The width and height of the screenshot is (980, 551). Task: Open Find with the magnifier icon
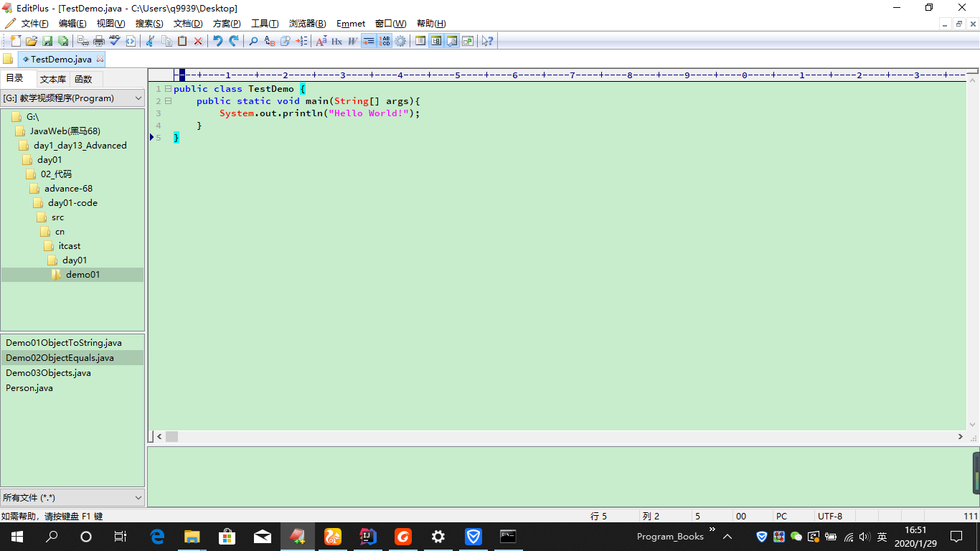(254, 41)
